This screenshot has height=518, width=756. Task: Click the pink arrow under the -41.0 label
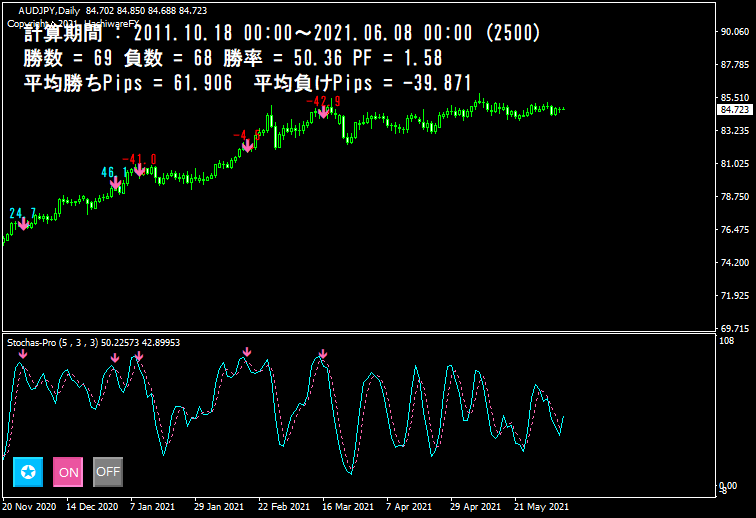[x=139, y=170]
